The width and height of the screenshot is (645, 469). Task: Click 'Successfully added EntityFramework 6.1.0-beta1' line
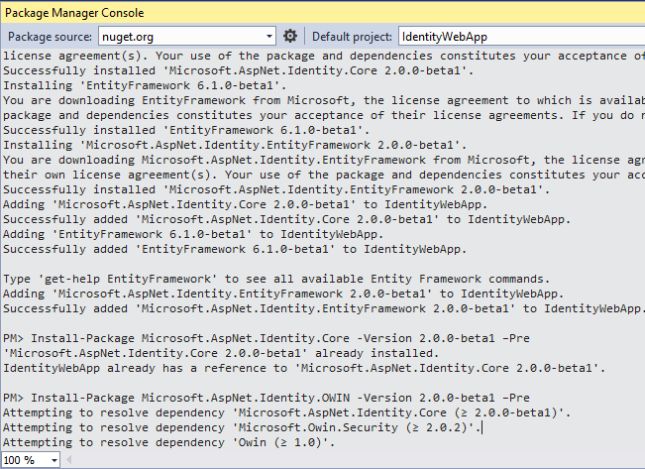coord(235,249)
